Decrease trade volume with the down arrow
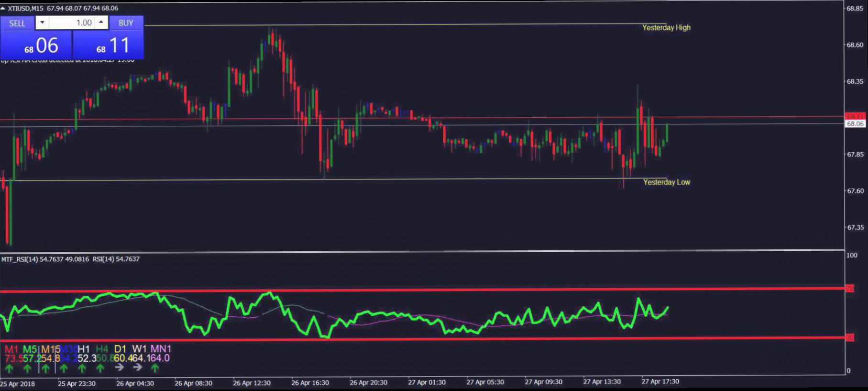The image size is (868, 391). [x=42, y=22]
